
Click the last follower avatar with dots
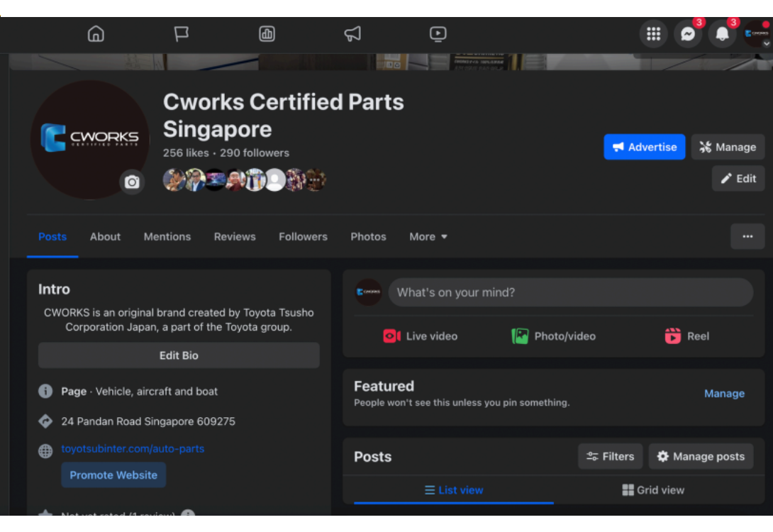[316, 180]
